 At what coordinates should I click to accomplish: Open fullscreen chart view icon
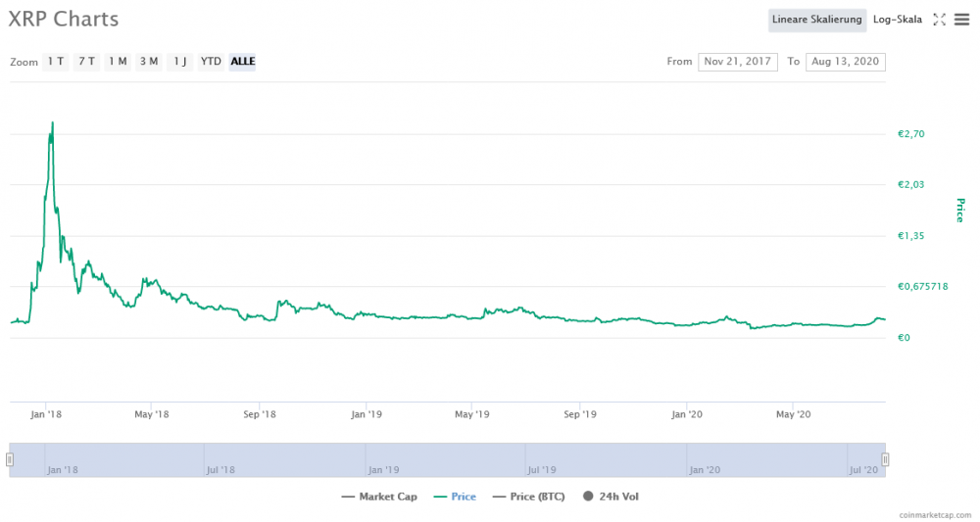pos(939,20)
